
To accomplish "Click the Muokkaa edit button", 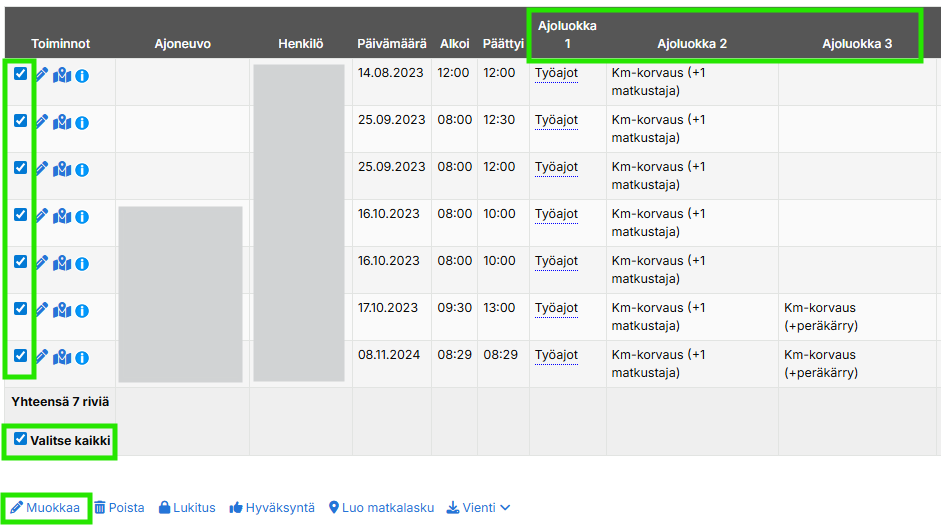I will (45, 508).
